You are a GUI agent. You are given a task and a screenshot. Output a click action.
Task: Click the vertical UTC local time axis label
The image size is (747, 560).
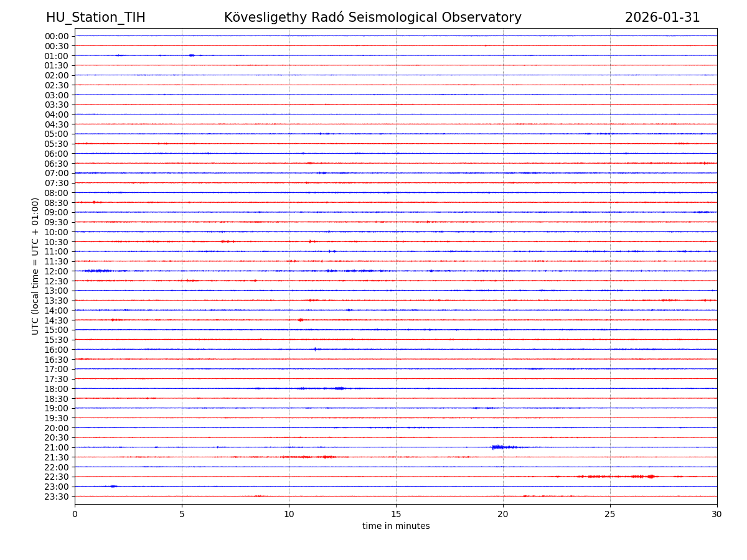[x=35, y=266]
